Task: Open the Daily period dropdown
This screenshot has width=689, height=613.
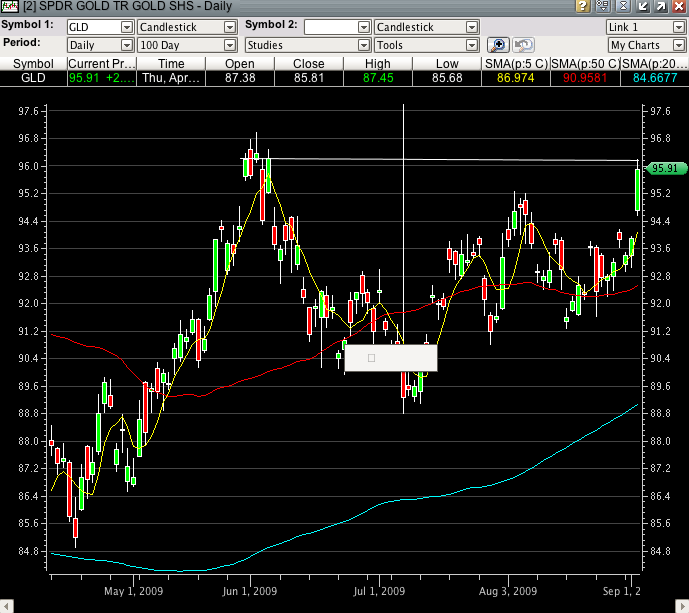Action: 100,45
